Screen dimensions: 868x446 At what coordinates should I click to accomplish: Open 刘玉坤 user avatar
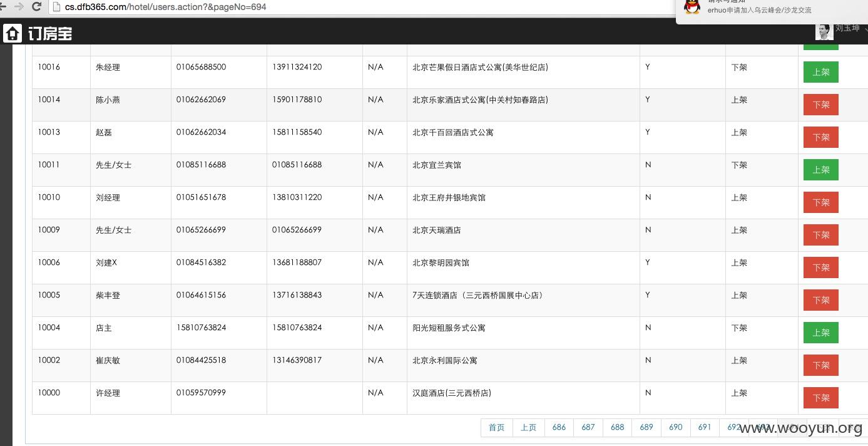pyautogui.click(x=824, y=31)
